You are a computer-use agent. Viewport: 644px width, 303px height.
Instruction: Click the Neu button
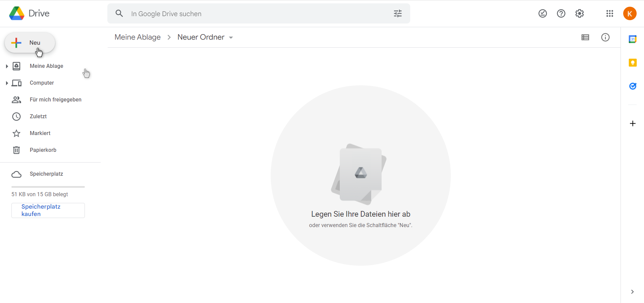pos(30,43)
